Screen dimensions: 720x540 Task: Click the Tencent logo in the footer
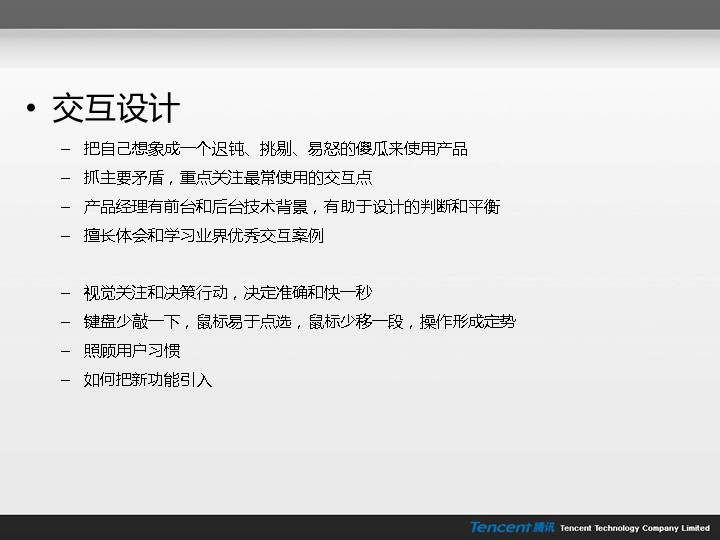point(512,527)
